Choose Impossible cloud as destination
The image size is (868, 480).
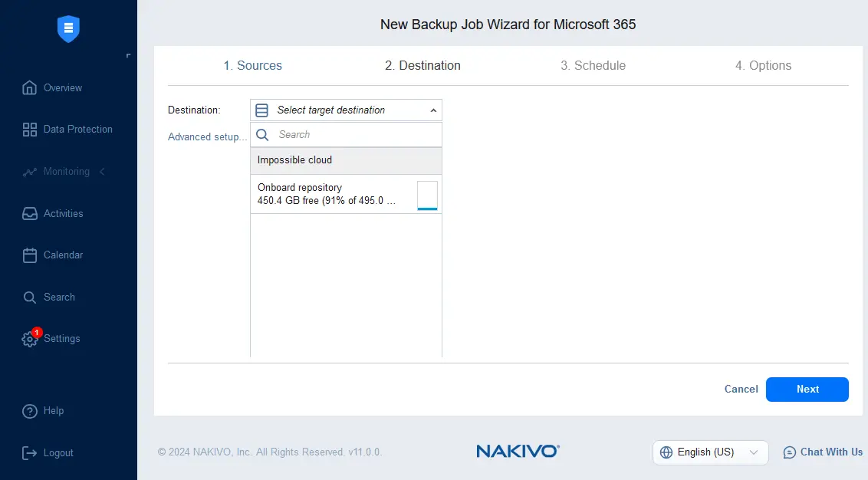347,160
